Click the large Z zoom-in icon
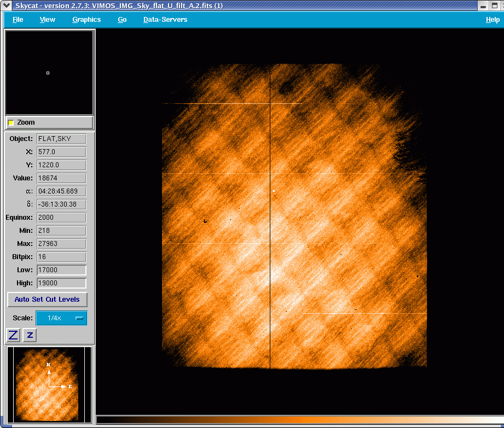Viewport: 504px width, 428px height. [13, 335]
